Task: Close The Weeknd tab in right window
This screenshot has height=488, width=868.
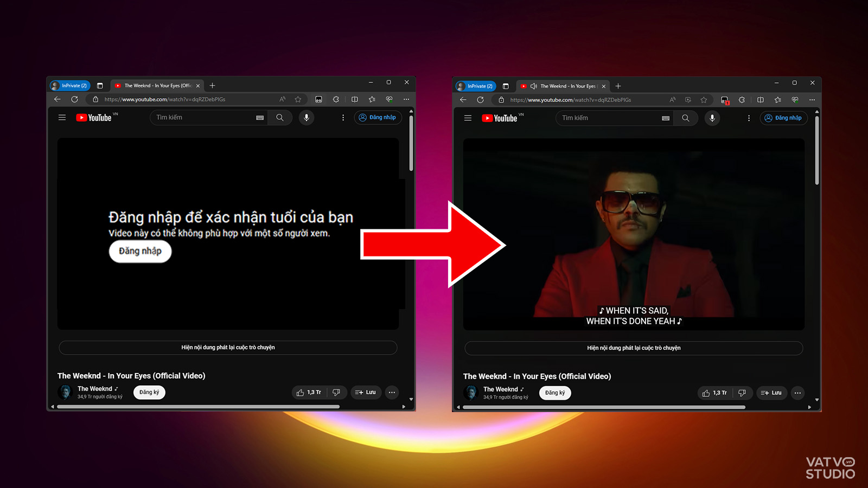Action: coord(604,86)
